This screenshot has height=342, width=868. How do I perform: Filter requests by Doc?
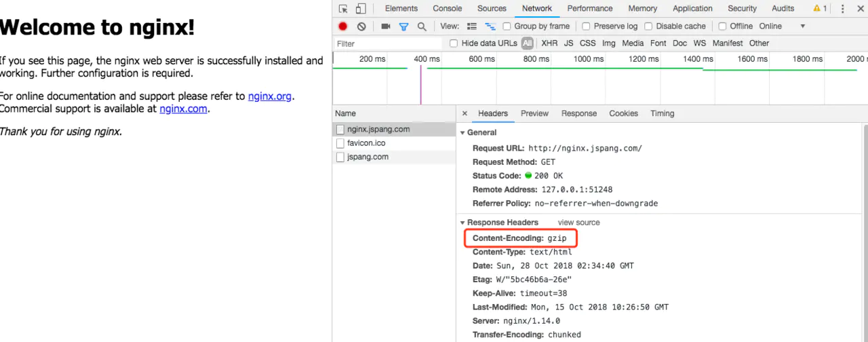(679, 43)
